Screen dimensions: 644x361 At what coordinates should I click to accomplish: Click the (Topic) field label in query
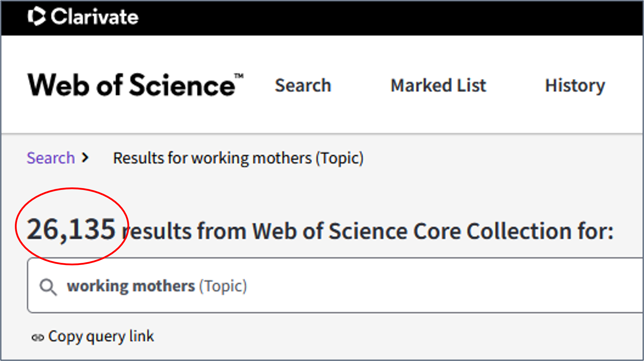tap(223, 286)
